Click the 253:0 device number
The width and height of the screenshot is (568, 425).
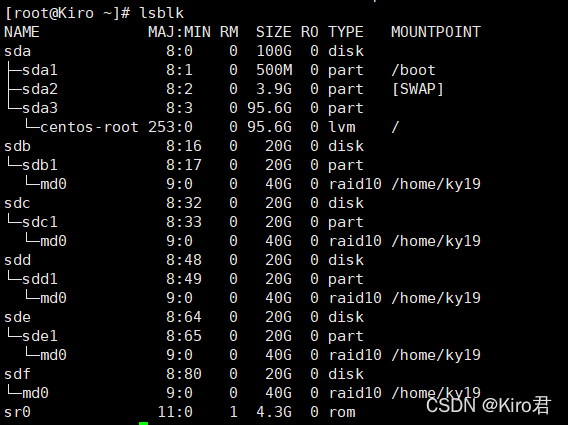point(170,127)
